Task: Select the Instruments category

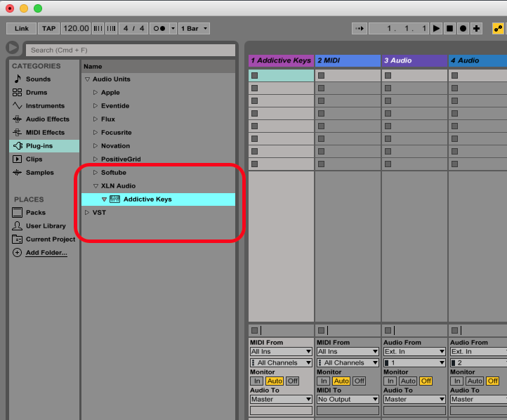Action: pyautogui.click(x=45, y=106)
